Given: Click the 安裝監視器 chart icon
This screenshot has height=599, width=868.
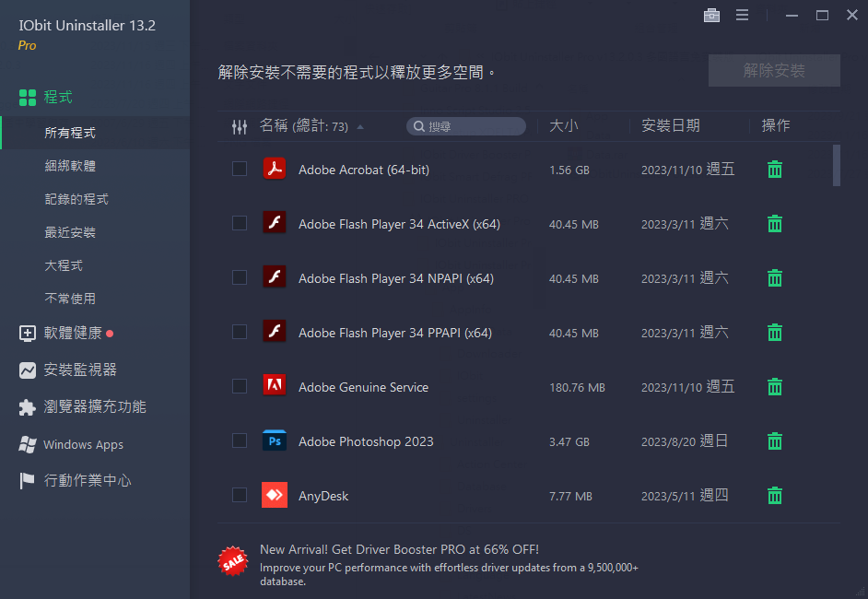Looking at the screenshot, I should 27,370.
